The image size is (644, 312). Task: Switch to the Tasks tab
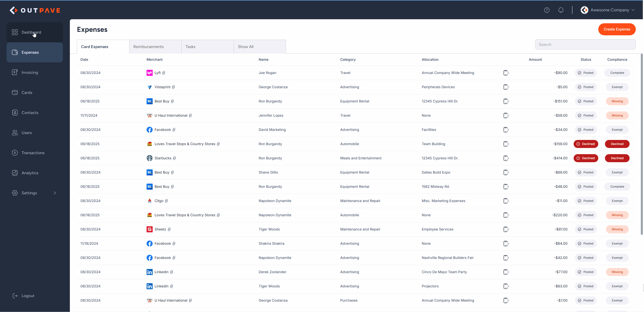pos(208,47)
